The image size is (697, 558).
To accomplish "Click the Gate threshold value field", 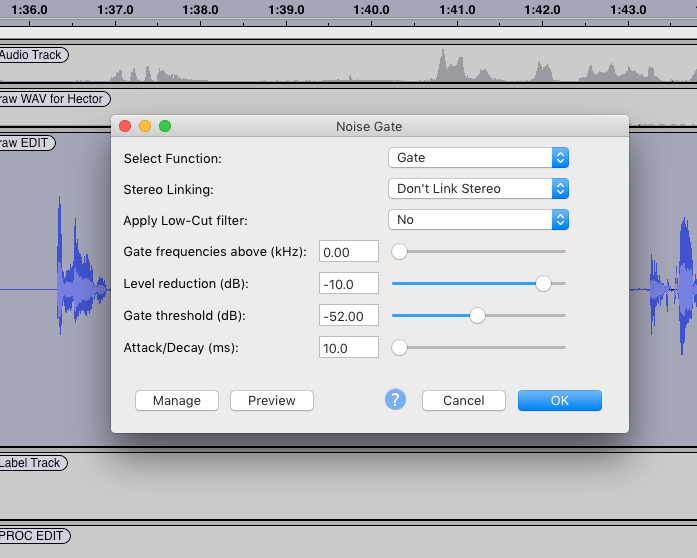I will (349, 316).
